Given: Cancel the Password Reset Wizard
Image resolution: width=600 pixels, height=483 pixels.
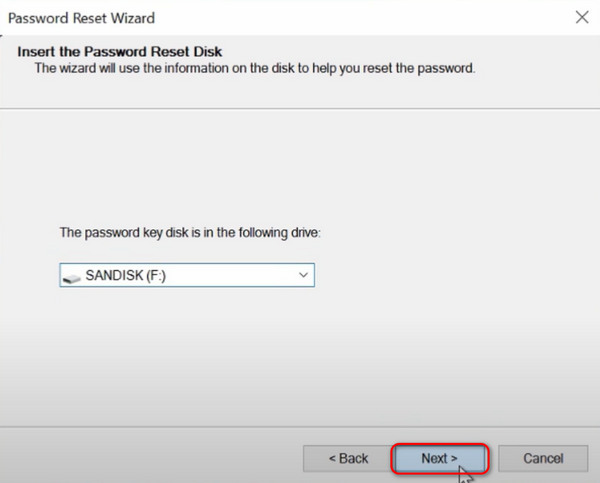Looking at the screenshot, I should [x=543, y=458].
